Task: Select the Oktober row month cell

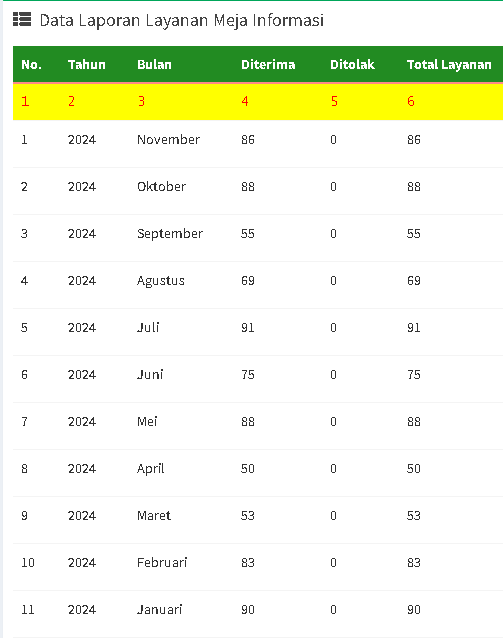Action: pos(162,186)
